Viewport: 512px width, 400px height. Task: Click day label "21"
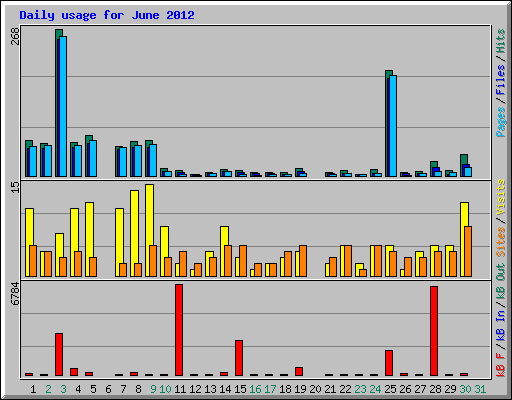(330, 389)
